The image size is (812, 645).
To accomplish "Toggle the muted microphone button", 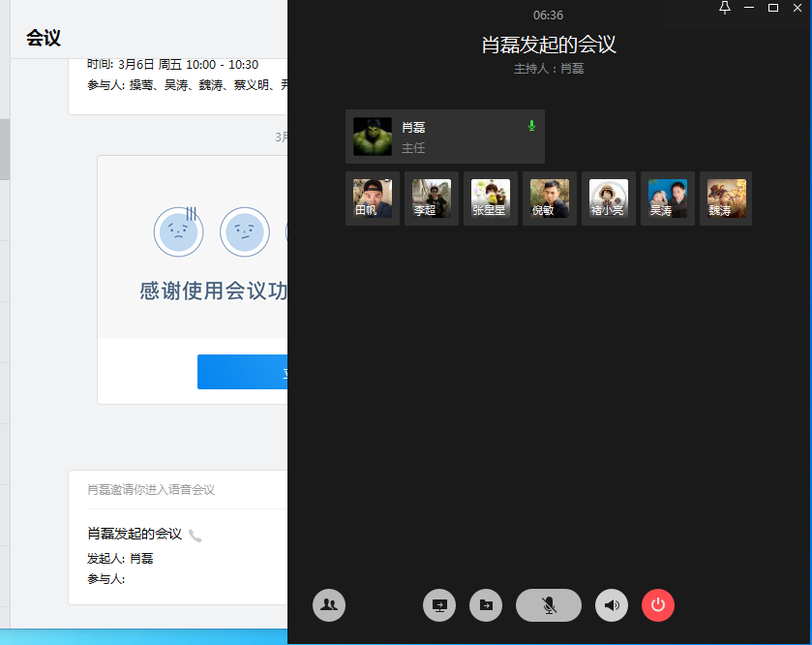I will (x=549, y=605).
